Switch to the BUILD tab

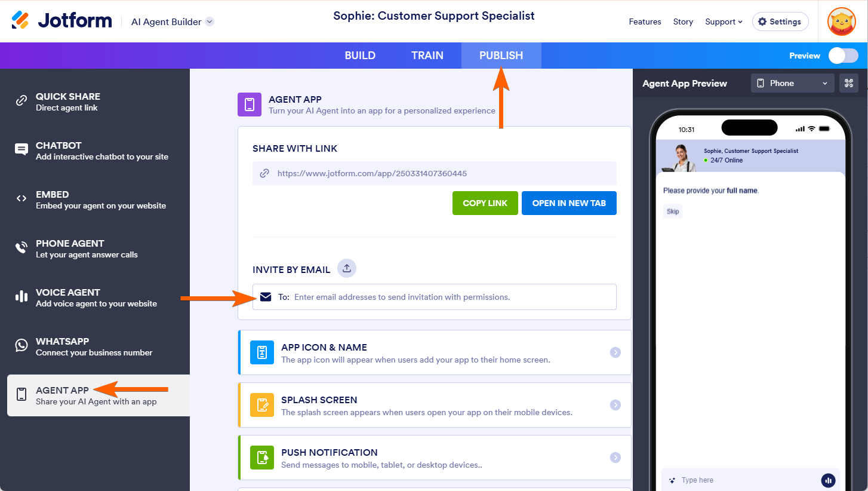360,56
